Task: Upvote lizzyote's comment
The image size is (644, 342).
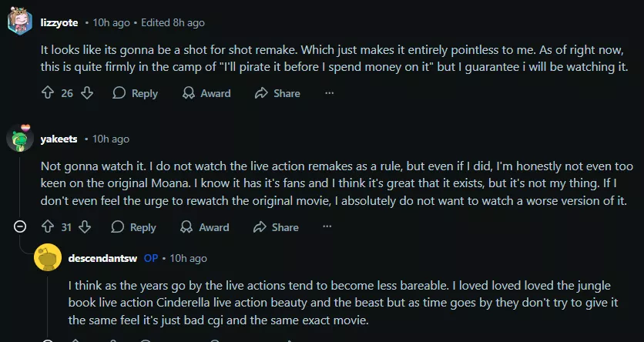Action: pos(48,93)
